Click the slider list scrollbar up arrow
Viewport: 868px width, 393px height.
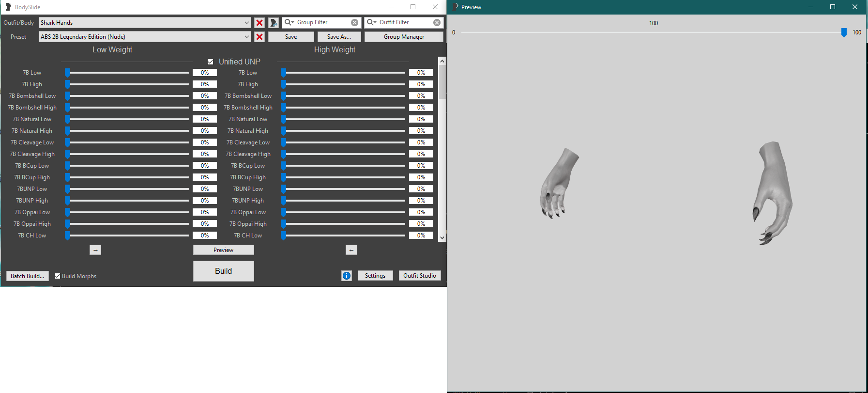[442, 61]
